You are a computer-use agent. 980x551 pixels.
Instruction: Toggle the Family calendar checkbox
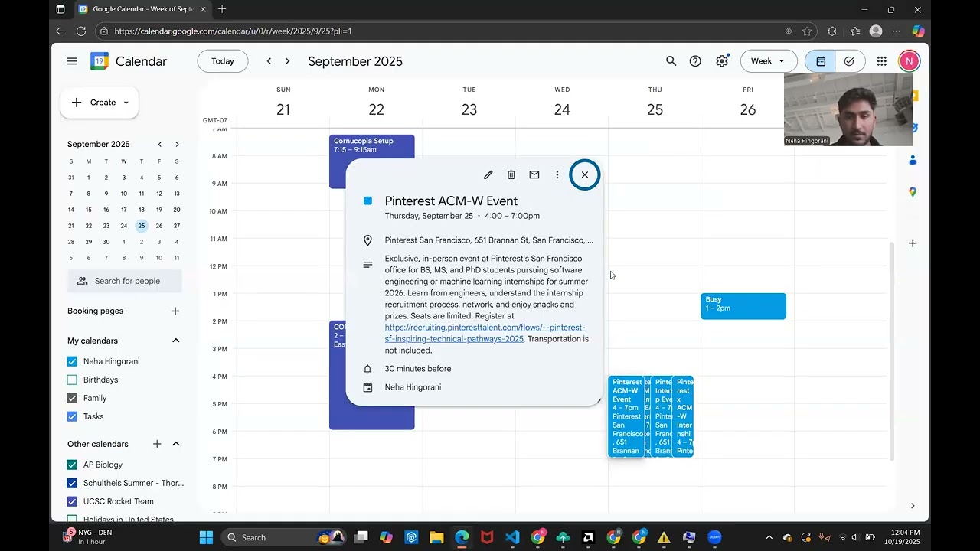pos(72,398)
